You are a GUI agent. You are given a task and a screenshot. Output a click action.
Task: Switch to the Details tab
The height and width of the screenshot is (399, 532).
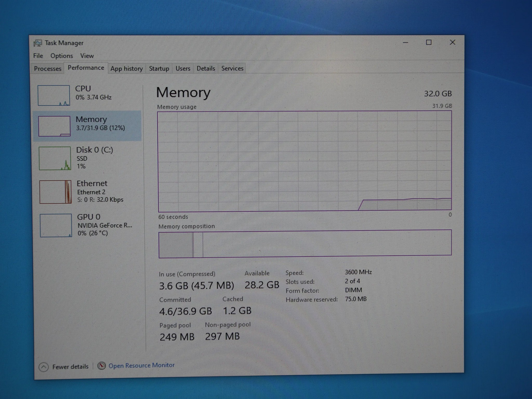[206, 69]
